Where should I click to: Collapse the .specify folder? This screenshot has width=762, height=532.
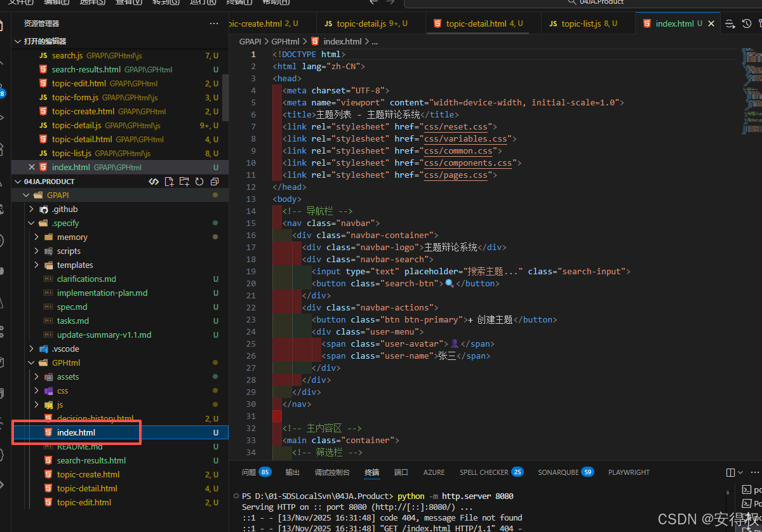click(32, 223)
